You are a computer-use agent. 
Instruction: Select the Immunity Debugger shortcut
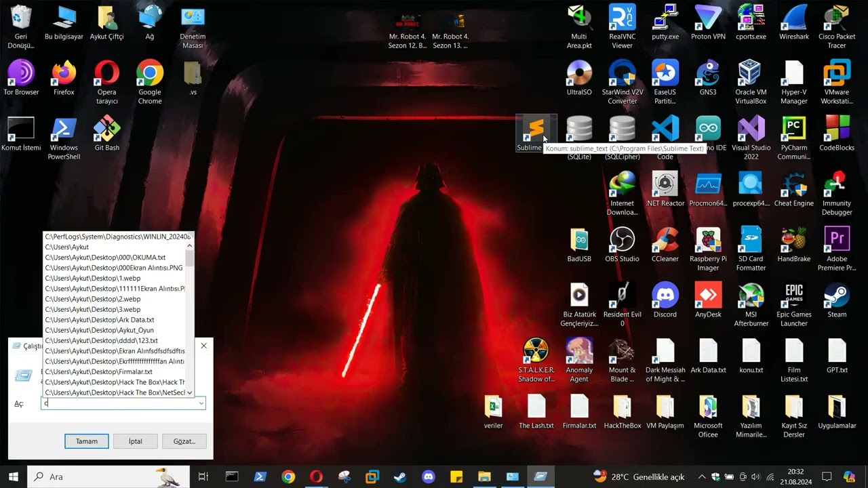coord(837,194)
